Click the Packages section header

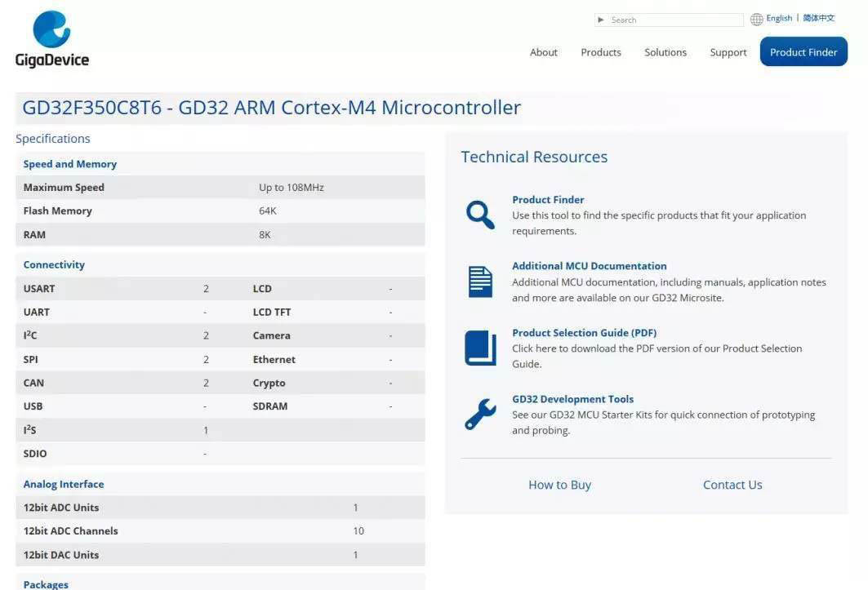tap(46, 584)
